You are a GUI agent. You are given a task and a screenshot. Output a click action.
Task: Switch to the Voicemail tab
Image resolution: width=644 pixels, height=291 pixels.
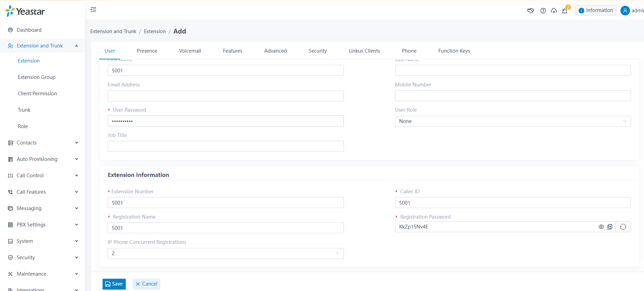(190, 51)
